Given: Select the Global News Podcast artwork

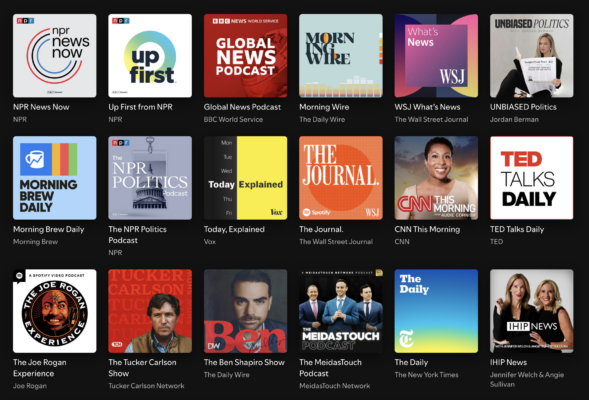Looking at the screenshot, I should [x=245, y=56].
